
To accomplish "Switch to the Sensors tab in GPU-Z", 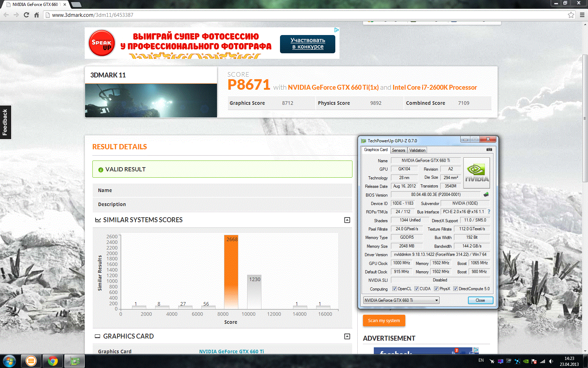I will 398,150.
